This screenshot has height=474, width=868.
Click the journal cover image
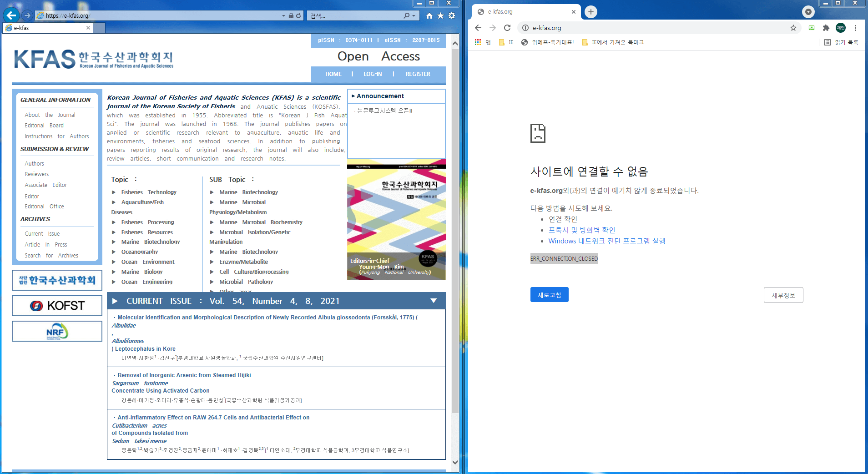396,219
